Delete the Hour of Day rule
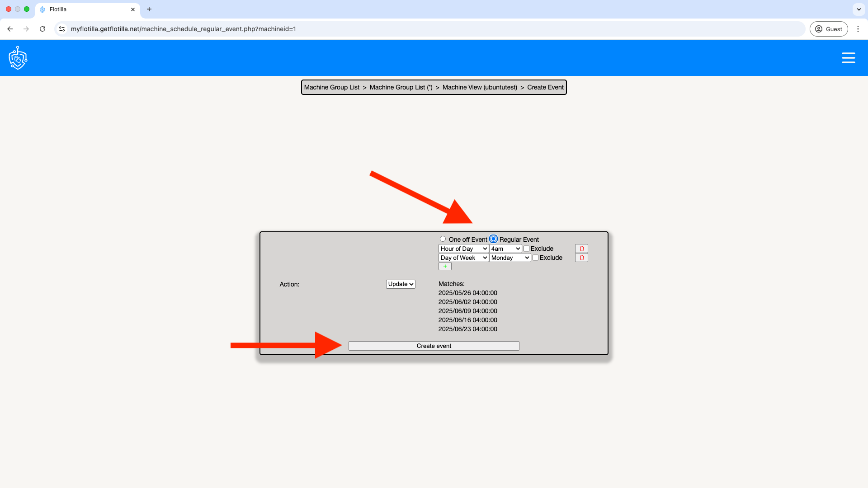Screen dimensions: 868x488 tap(581, 249)
